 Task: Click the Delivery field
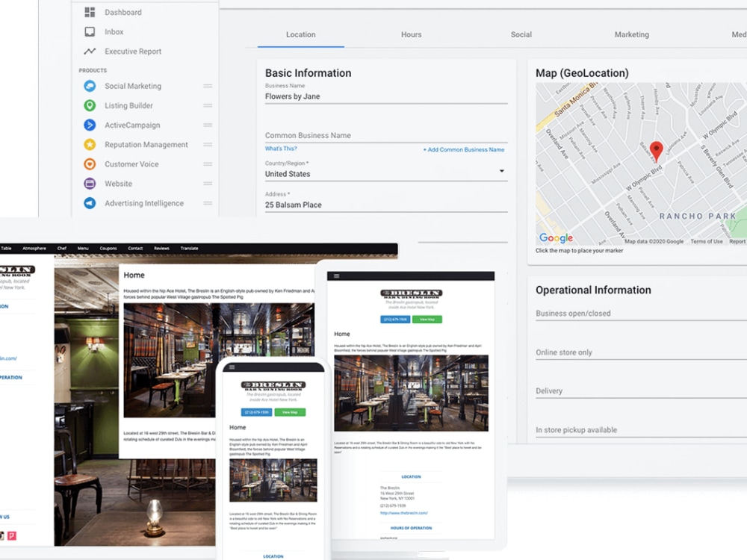641,391
